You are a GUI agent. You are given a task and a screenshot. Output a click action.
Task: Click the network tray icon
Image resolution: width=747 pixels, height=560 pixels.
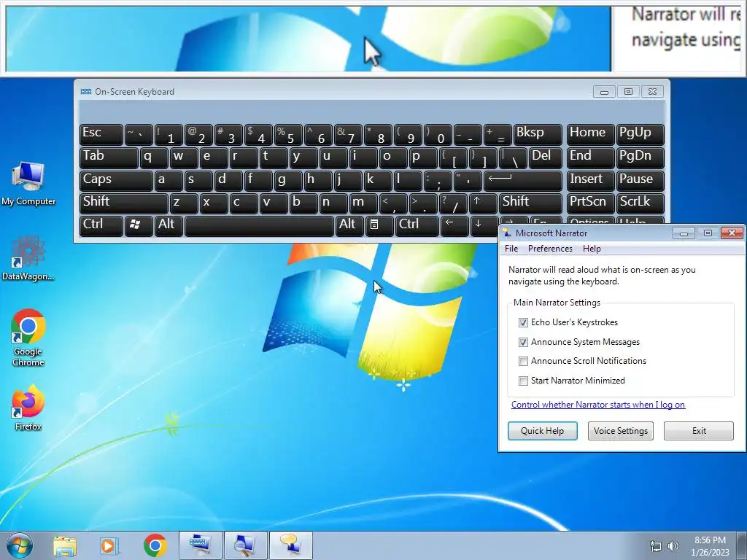(656, 545)
